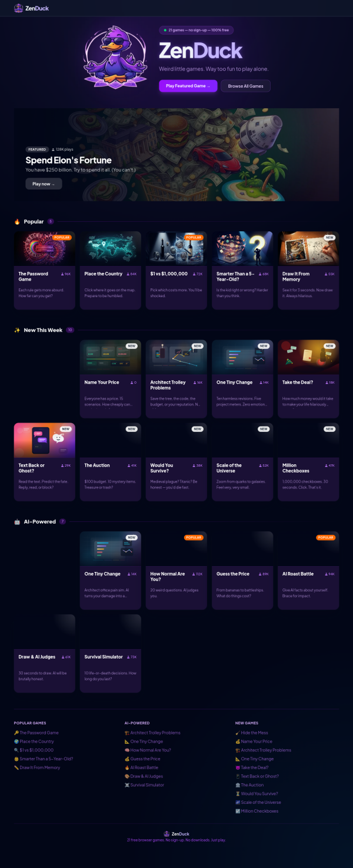Click the FEATURED badge on the banner
Screen dimensions: 353x868
(36, 149)
